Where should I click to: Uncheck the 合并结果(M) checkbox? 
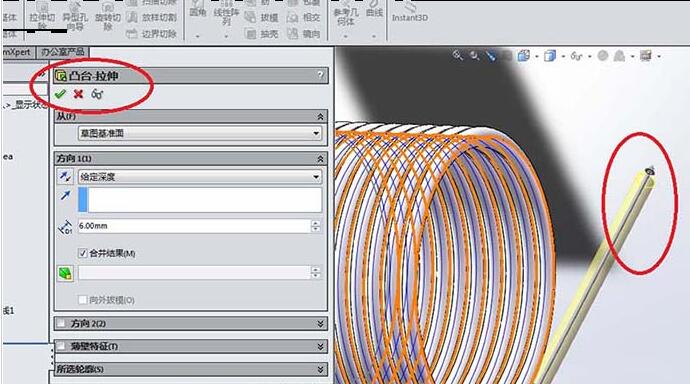(x=82, y=253)
